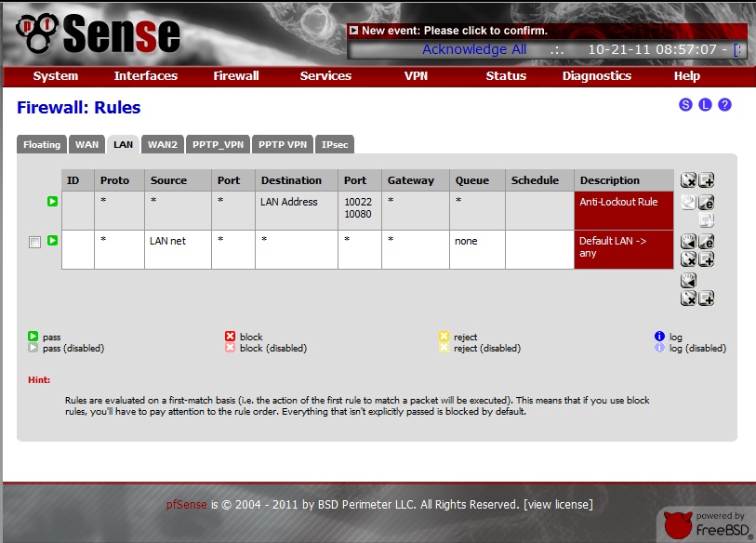Click the pfSense link in the footer
The image size is (756, 543).
pos(187,505)
